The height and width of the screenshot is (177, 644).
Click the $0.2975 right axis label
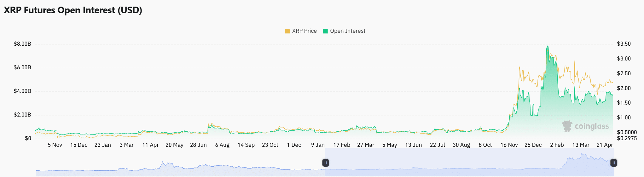627,138
